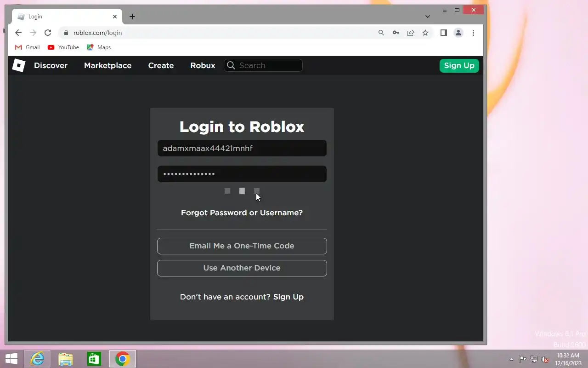Image resolution: width=588 pixels, height=368 pixels.
Task: Open the Chrome side panel icon
Action: tap(443, 33)
